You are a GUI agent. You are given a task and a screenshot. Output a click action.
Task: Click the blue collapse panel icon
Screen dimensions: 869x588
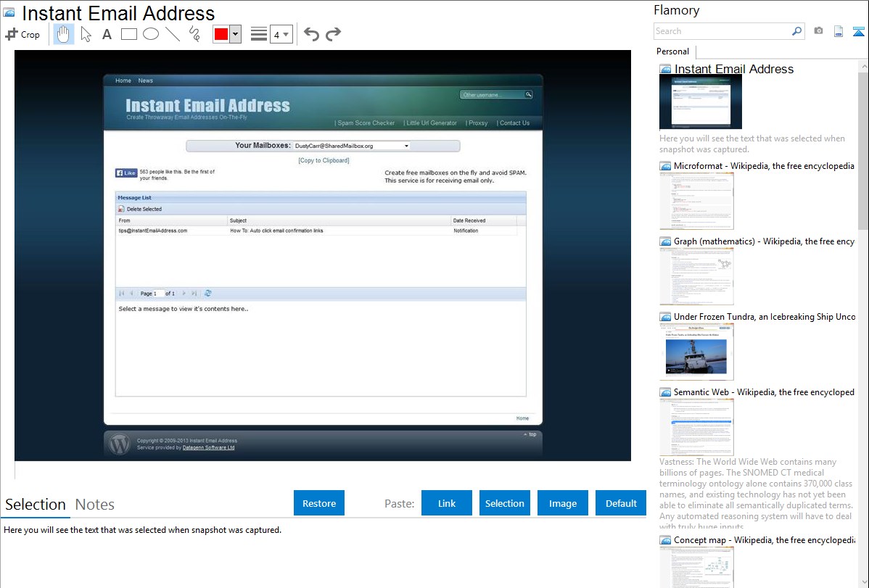858,31
